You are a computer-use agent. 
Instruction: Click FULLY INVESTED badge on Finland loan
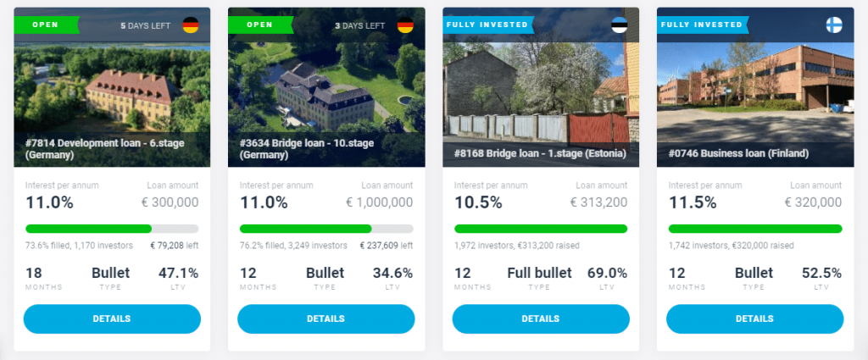[703, 25]
